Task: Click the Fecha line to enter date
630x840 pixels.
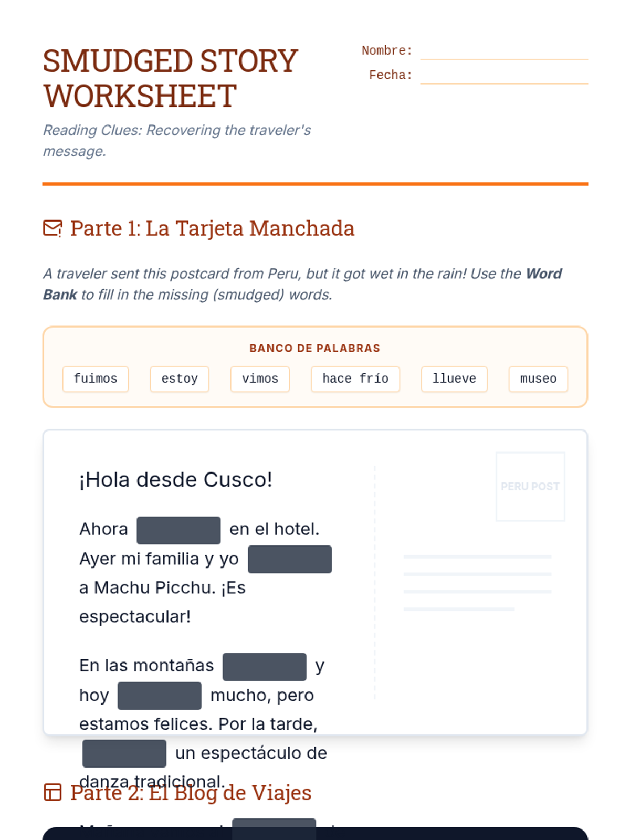Action: pos(503,76)
